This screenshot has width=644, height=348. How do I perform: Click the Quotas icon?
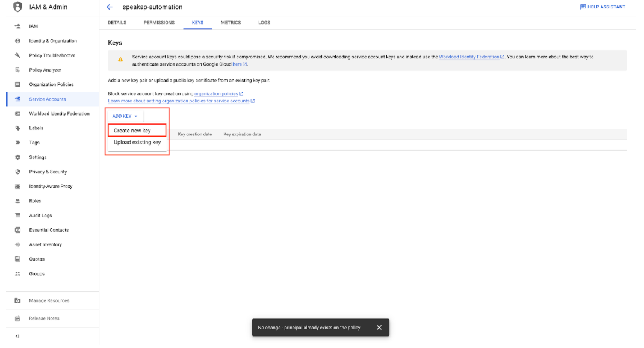[x=17, y=259]
